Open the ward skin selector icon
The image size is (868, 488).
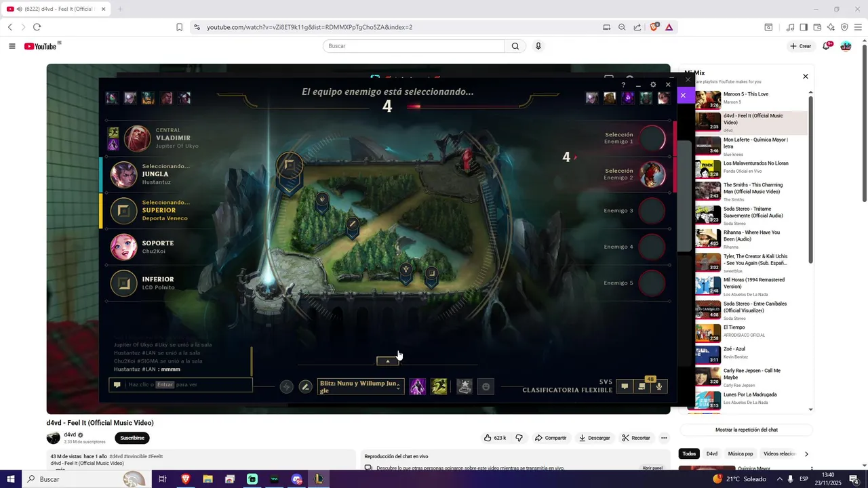click(x=465, y=386)
